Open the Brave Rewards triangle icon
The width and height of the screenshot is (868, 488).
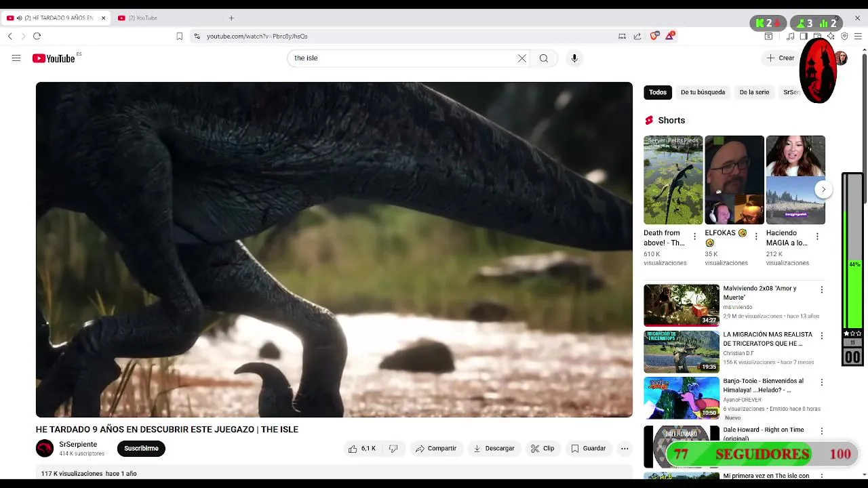[670, 36]
